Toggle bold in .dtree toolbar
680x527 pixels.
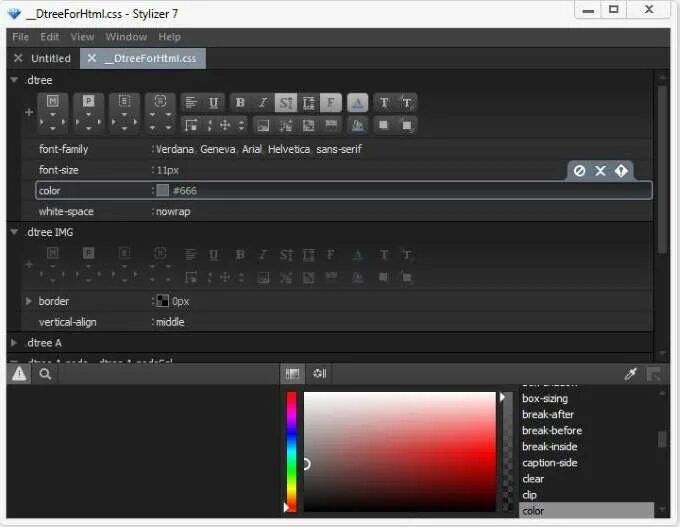tap(240, 103)
